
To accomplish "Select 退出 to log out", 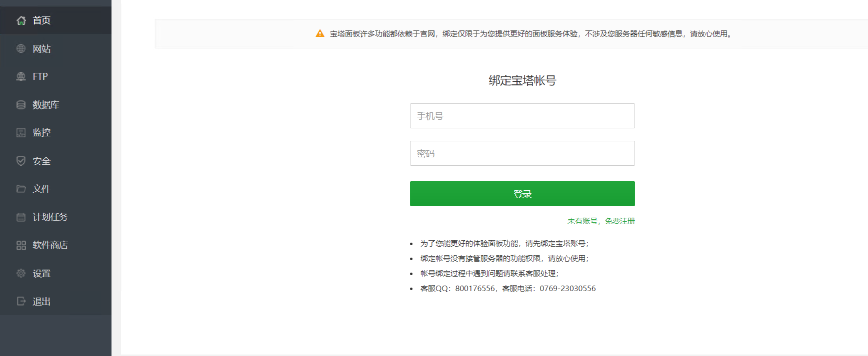I will tap(41, 302).
